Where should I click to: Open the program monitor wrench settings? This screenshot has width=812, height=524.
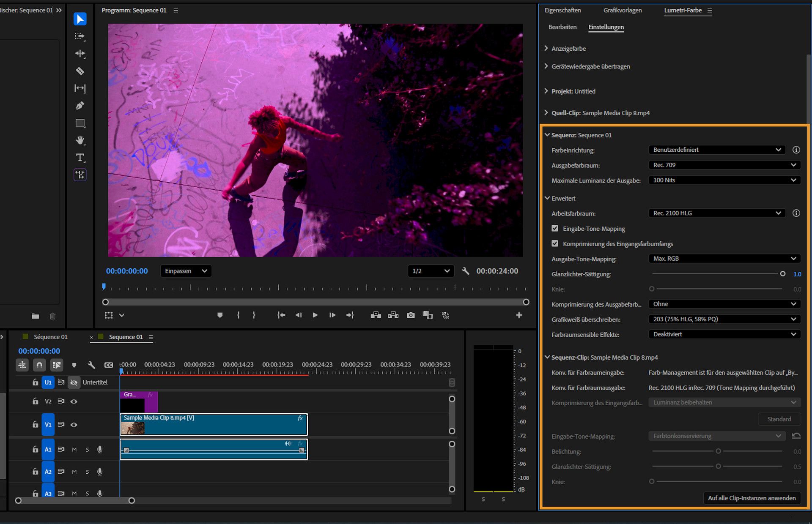click(465, 271)
